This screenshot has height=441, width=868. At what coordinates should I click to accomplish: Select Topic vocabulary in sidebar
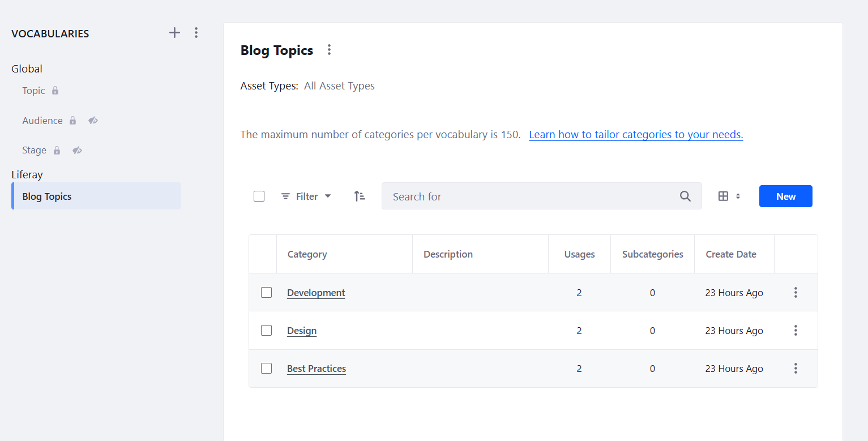coord(33,91)
